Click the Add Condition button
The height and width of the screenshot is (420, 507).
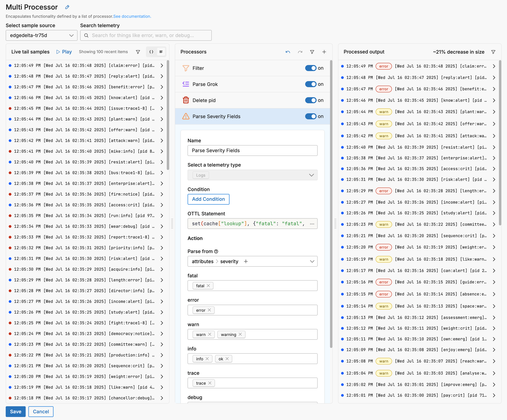(208, 199)
